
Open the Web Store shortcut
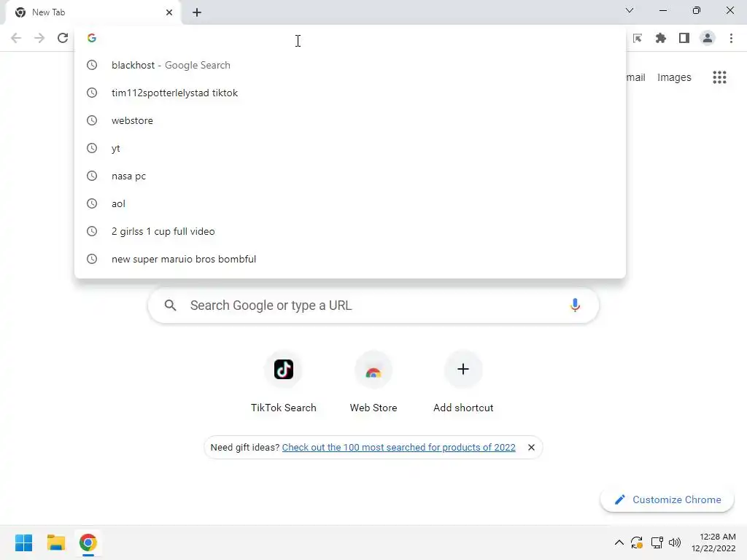(x=373, y=382)
